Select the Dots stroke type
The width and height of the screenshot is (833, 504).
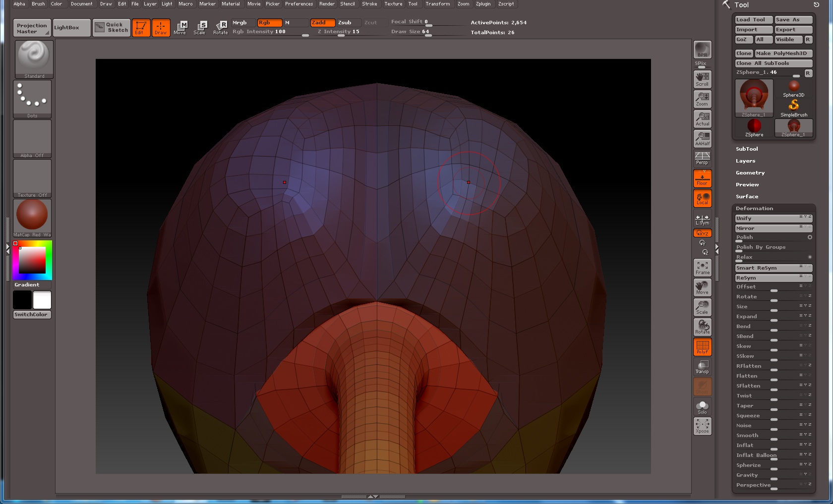coord(33,98)
